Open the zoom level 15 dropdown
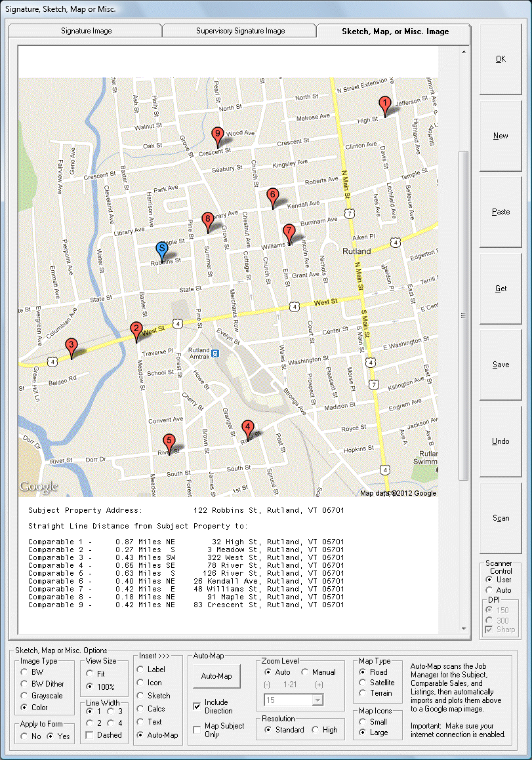 pyautogui.click(x=317, y=700)
